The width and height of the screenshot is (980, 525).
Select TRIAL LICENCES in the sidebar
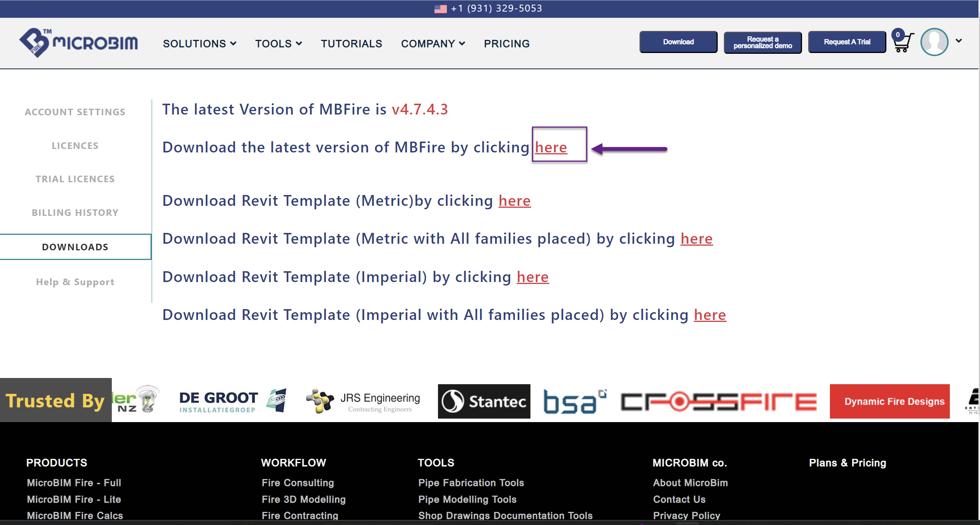75,179
